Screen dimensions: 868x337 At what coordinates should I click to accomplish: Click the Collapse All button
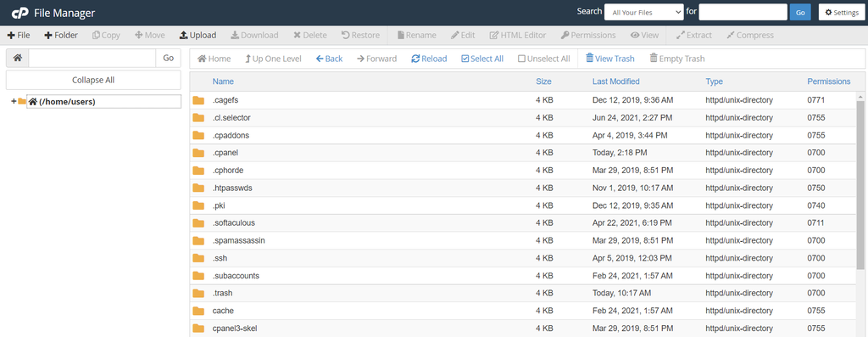93,80
